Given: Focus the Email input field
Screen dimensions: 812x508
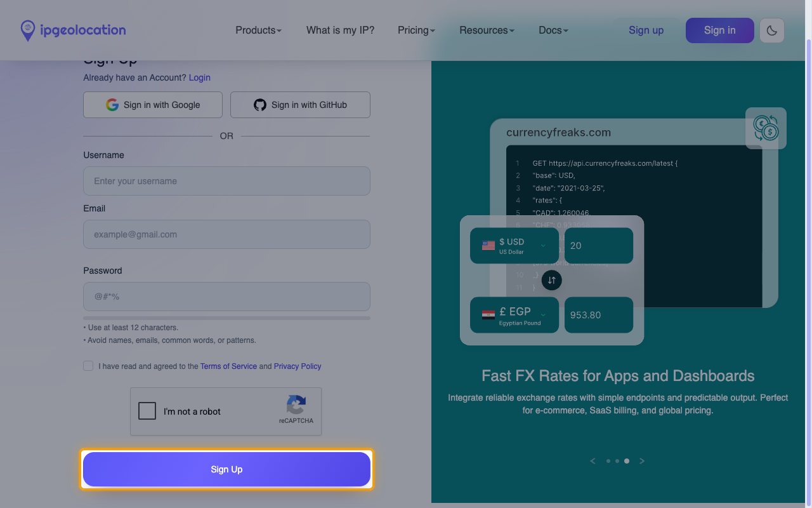Looking at the screenshot, I should coord(226,234).
